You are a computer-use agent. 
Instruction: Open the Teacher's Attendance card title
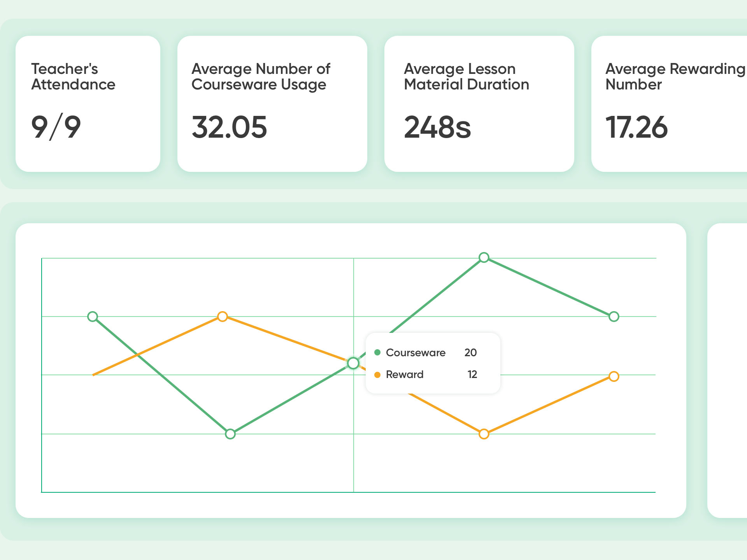click(x=73, y=77)
